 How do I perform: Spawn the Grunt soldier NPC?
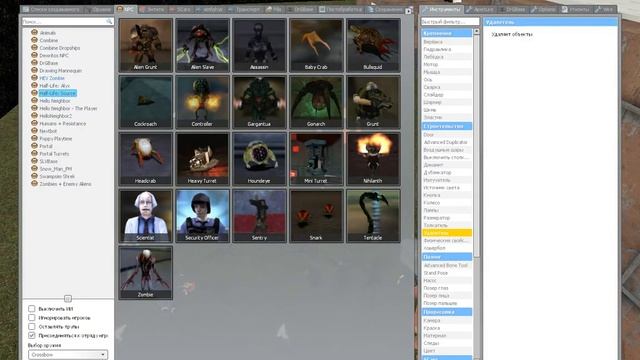coord(373,102)
